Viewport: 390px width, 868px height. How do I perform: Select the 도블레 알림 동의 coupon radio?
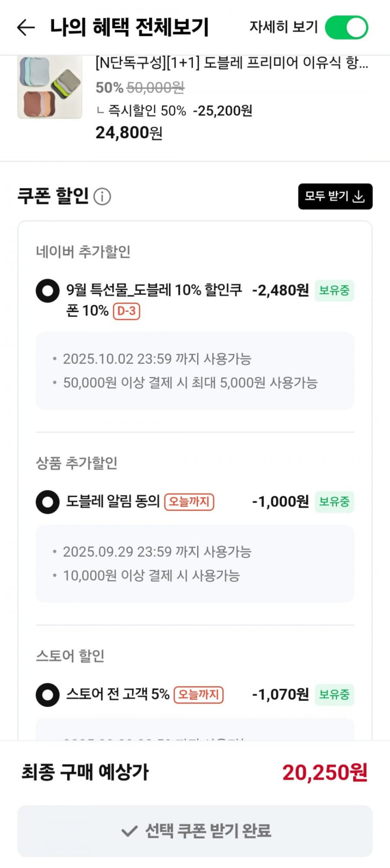coord(48,502)
